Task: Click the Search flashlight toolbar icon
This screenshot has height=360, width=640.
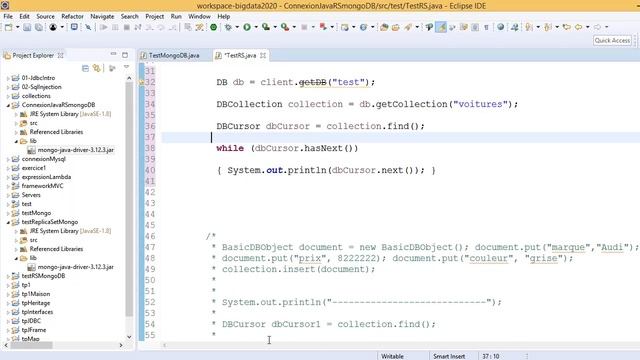Action: 408,27
